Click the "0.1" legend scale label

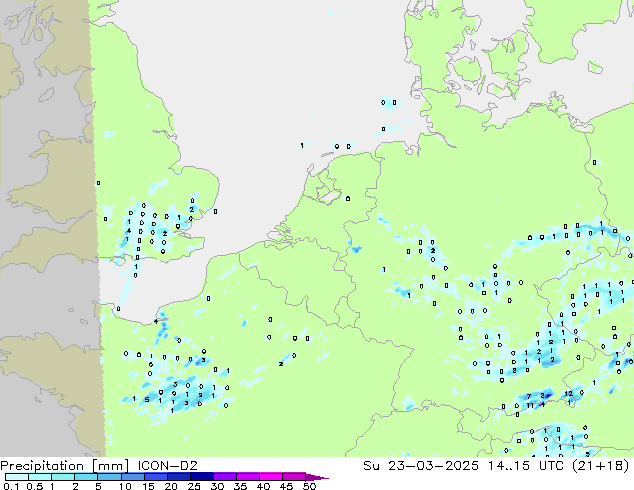click(x=11, y=486)
